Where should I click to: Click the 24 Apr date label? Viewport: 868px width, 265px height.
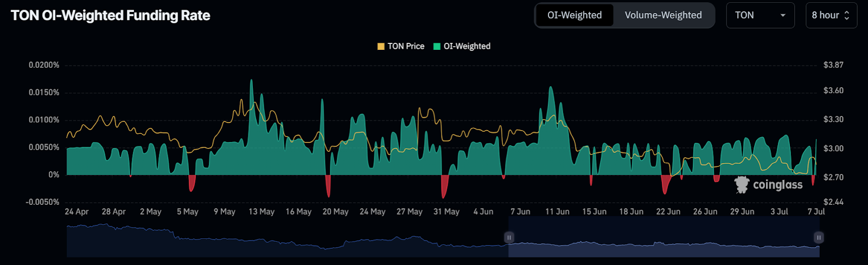point(76,211)
